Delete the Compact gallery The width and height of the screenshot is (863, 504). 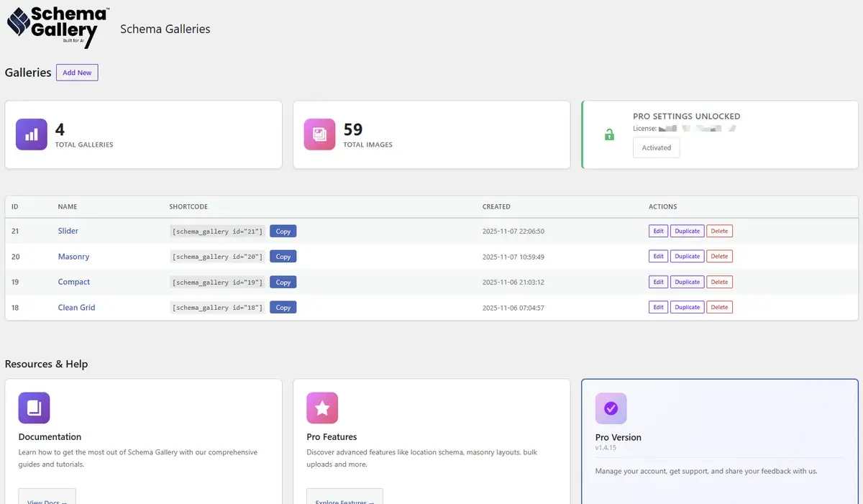tap(719, 282)
